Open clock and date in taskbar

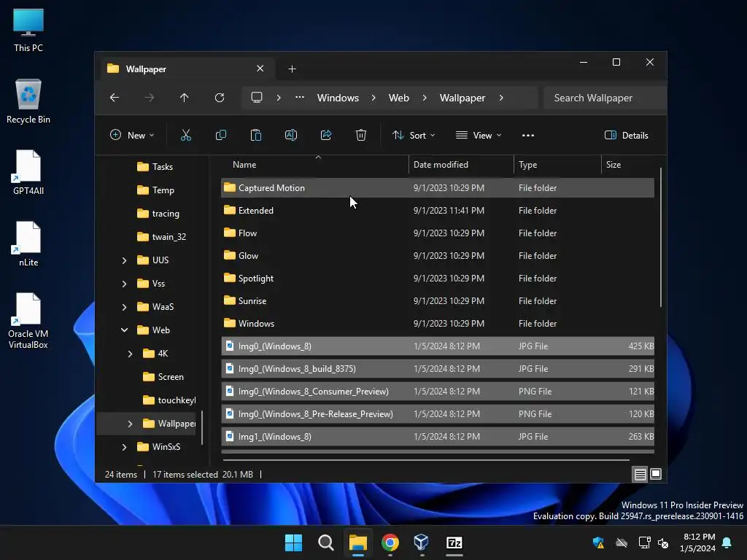coord(697,542)
